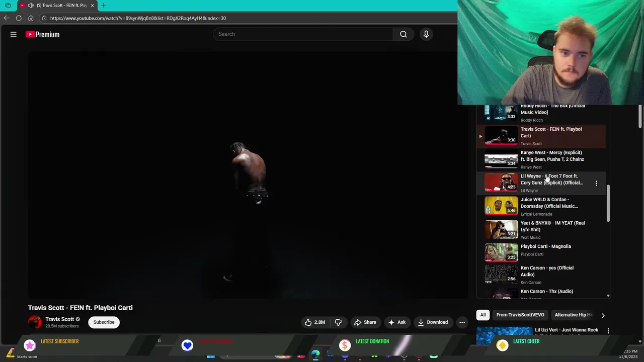
Task: Share the video
Action: 365,322
